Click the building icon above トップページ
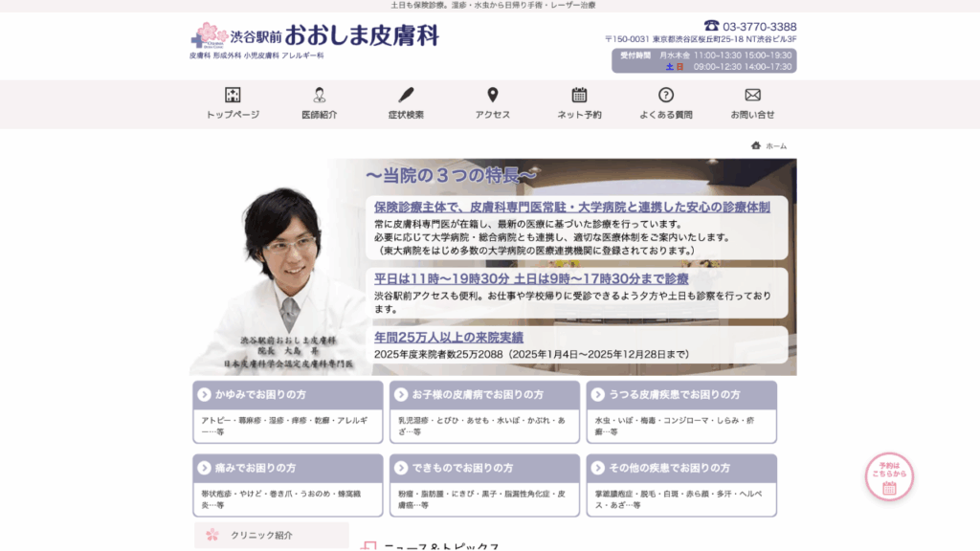 coord(233,95)
